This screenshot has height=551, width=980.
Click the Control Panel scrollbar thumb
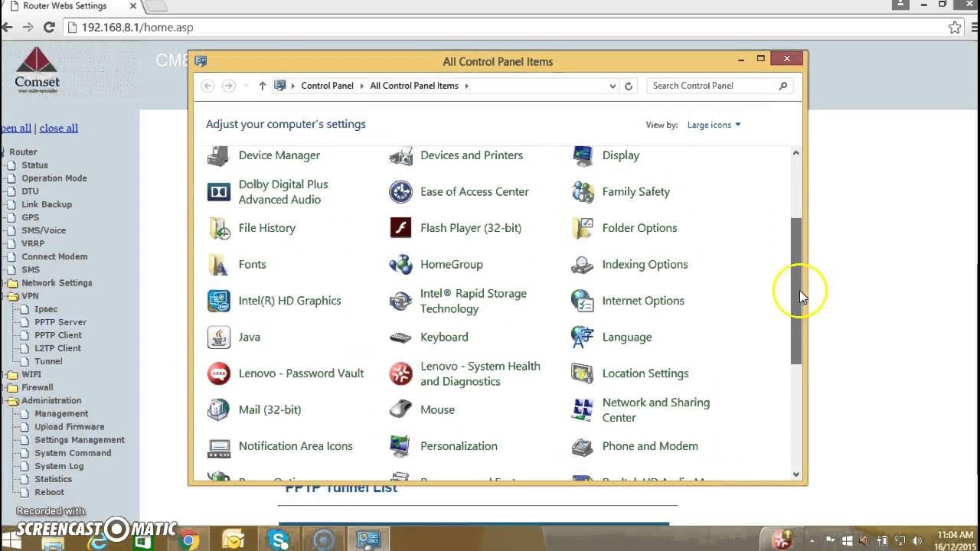point(796,291)
